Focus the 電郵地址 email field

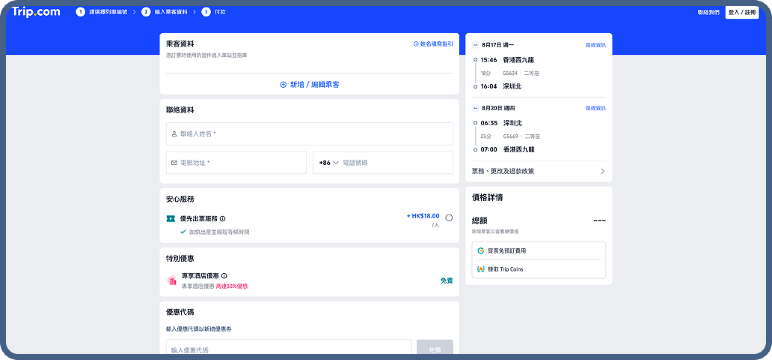236,163
